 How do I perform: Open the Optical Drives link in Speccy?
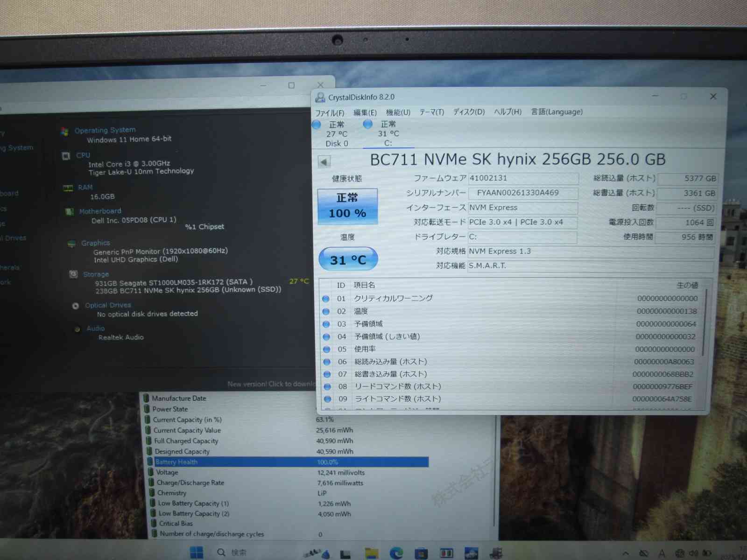[x=108, y=305]
